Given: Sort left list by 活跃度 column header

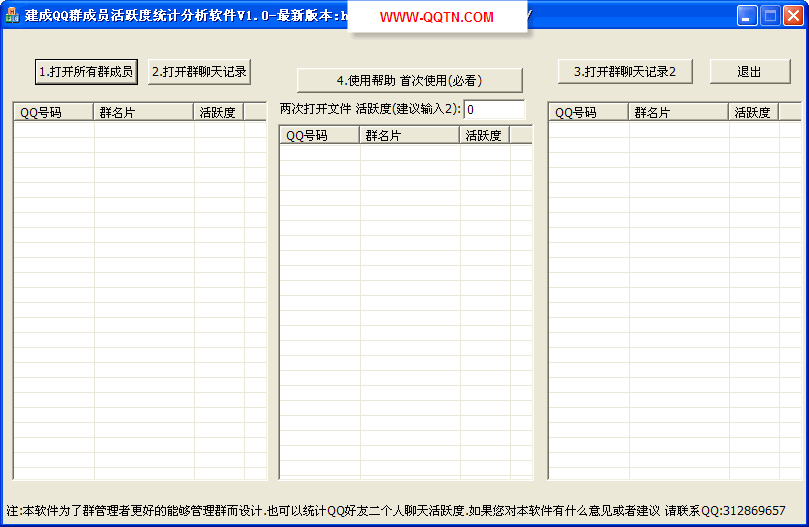Looking at the screenshot, I should pyautogui.click(x=219, y=112).
